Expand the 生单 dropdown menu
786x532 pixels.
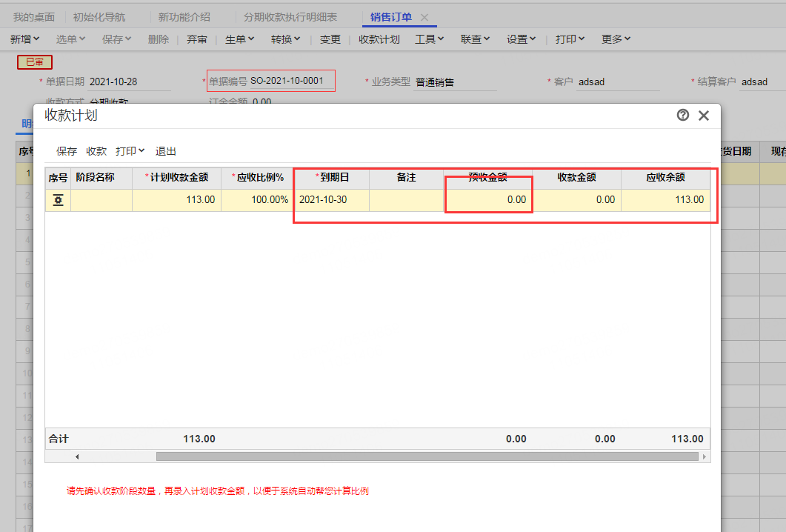pos(239,39)
